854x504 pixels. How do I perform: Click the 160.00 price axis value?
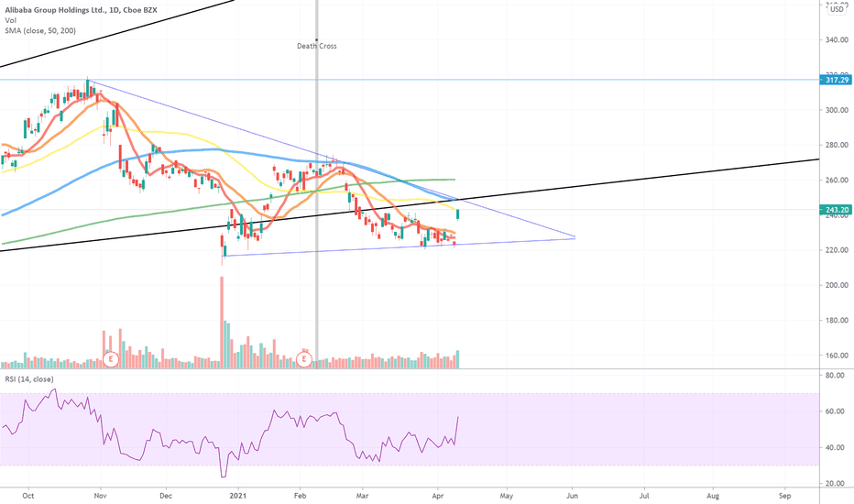[838, 356]
